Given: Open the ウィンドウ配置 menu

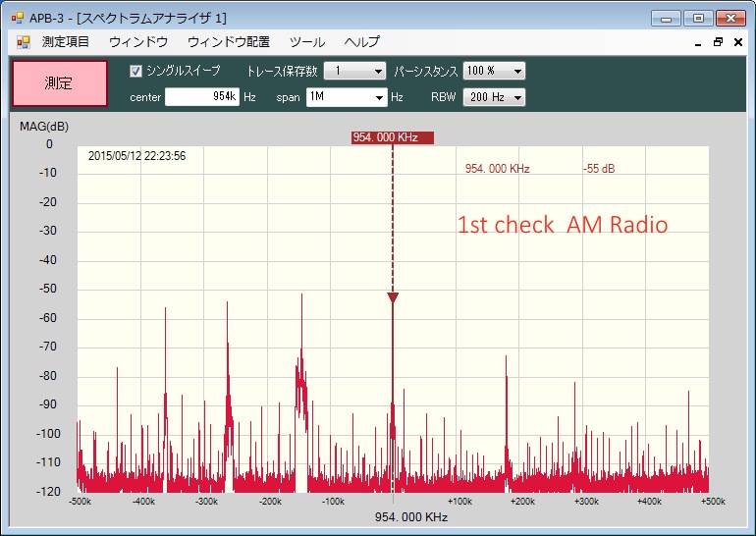Looking at the screenshot, I should coord(229,42).
